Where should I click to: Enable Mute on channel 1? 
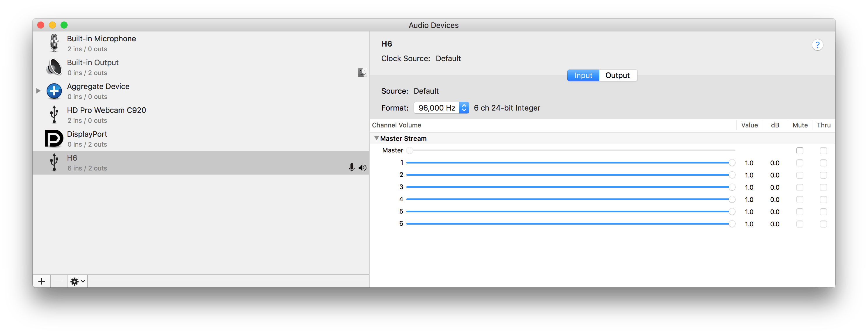click(800, 163)
